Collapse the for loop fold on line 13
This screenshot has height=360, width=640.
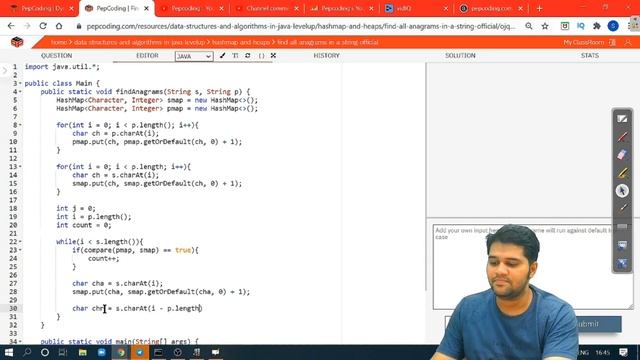[x=20, y=167]
